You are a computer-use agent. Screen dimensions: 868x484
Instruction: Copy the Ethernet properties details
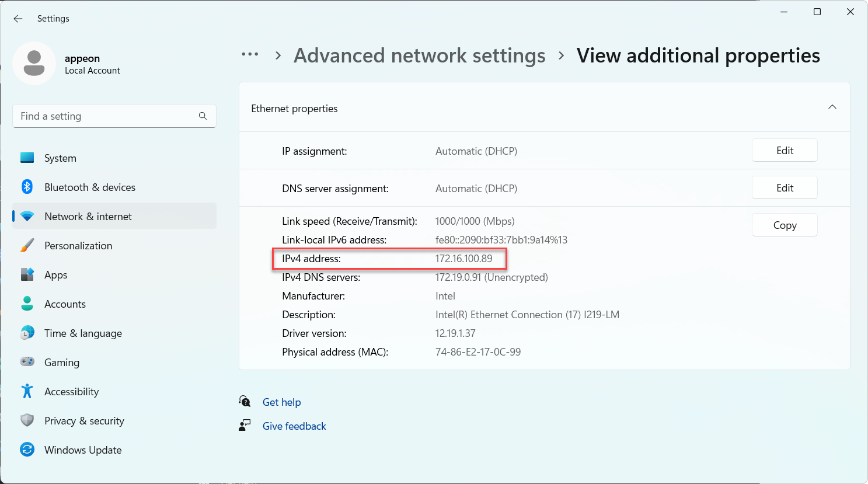784,225
